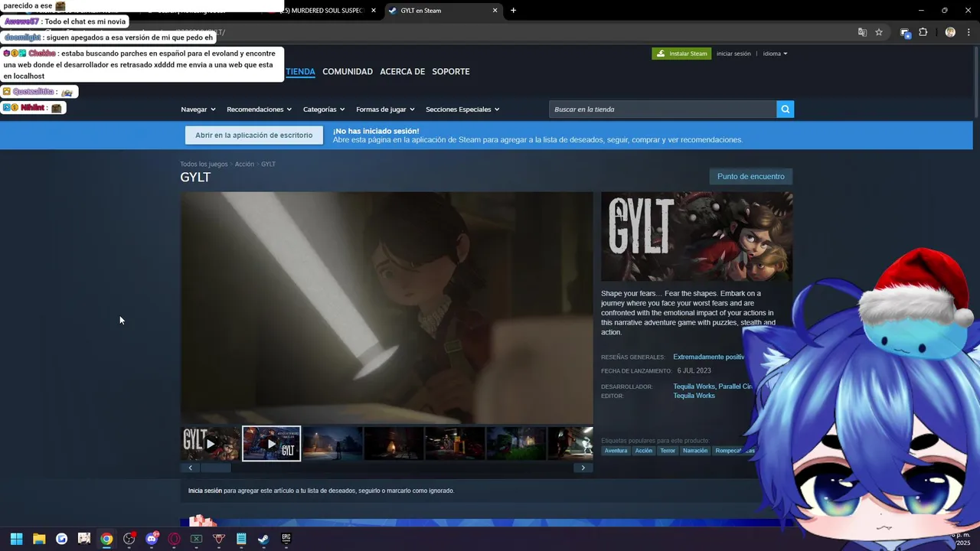Open the red V-shaped app on taskbar
980x551 pixels.
point(219,539)
